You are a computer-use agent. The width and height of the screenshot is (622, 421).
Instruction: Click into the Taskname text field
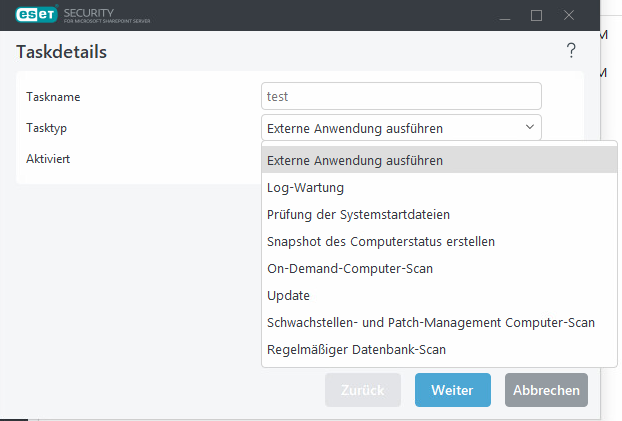pyautogui.click(x=400, y=97)
